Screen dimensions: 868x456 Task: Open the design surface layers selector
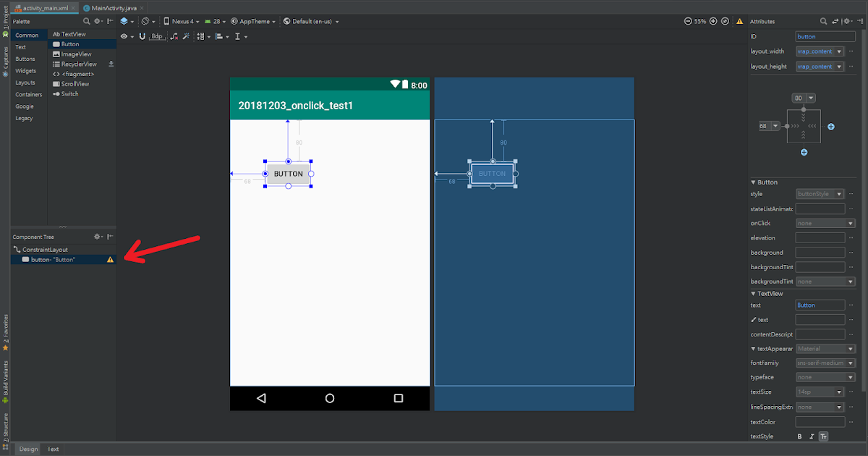[127, 22]
